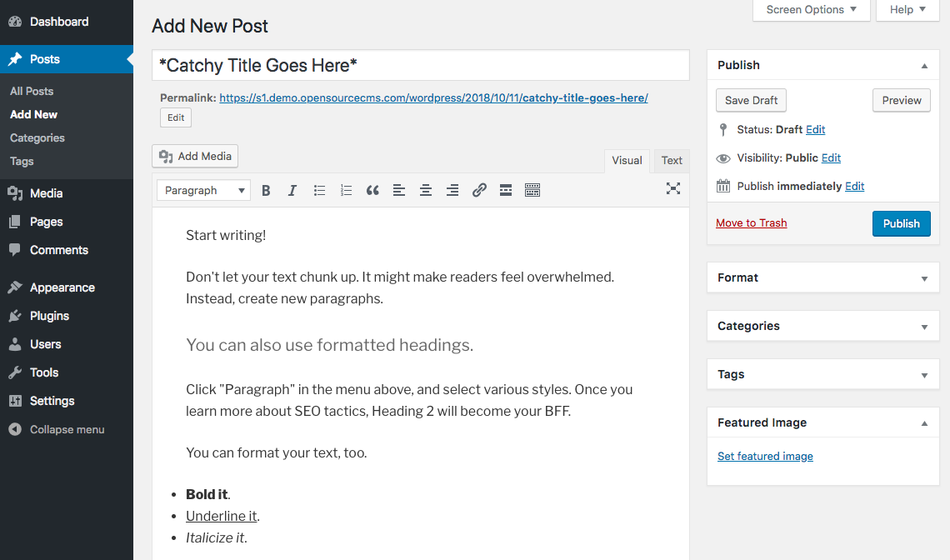Toggle bold formatting in the editor toolbar
This screenshot has width=950, height=560.
click(266, 190)
